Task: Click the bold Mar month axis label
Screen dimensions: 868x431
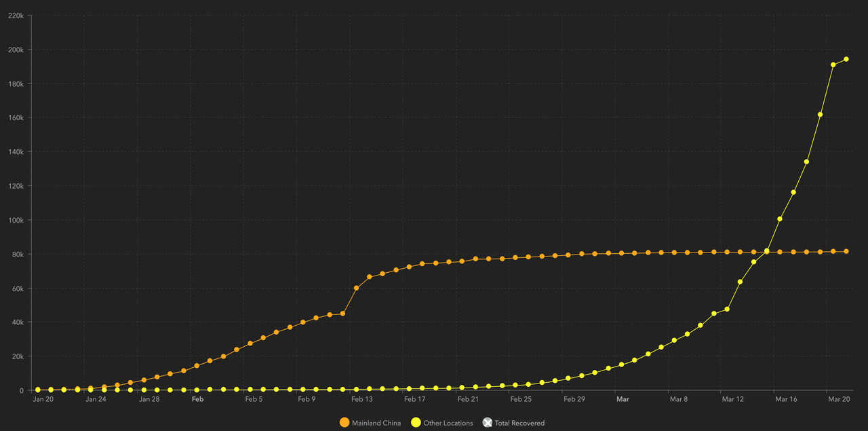Action: point(623,400)
